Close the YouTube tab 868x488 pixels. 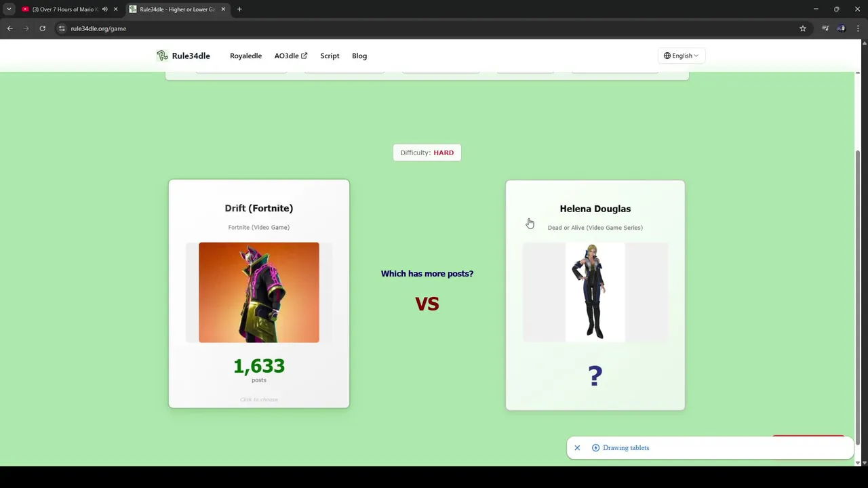pos(115,9)
